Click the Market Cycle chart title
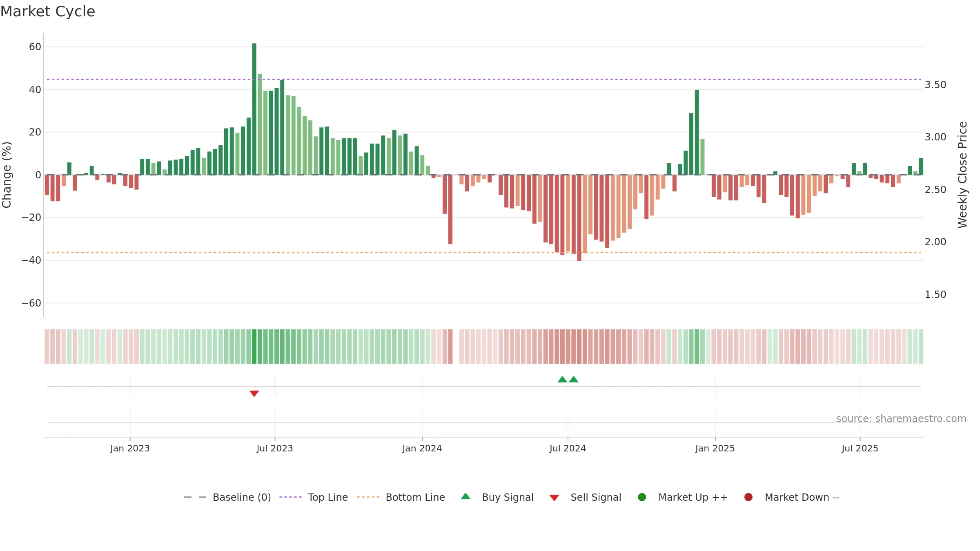 click(x=48, y=11)
